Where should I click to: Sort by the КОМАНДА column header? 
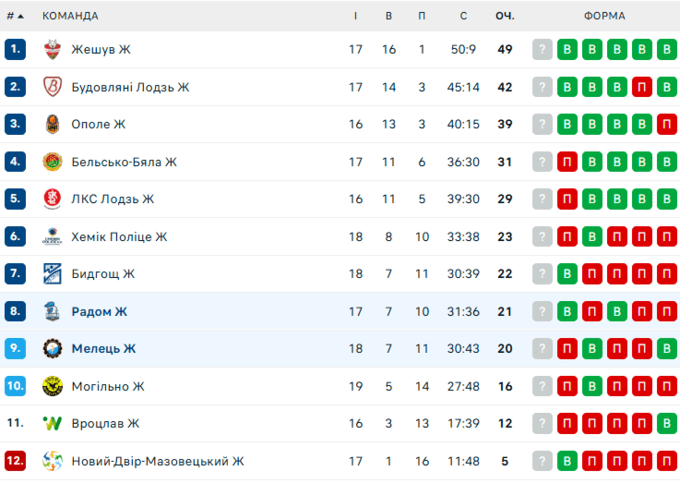click(x=70, y=16)
